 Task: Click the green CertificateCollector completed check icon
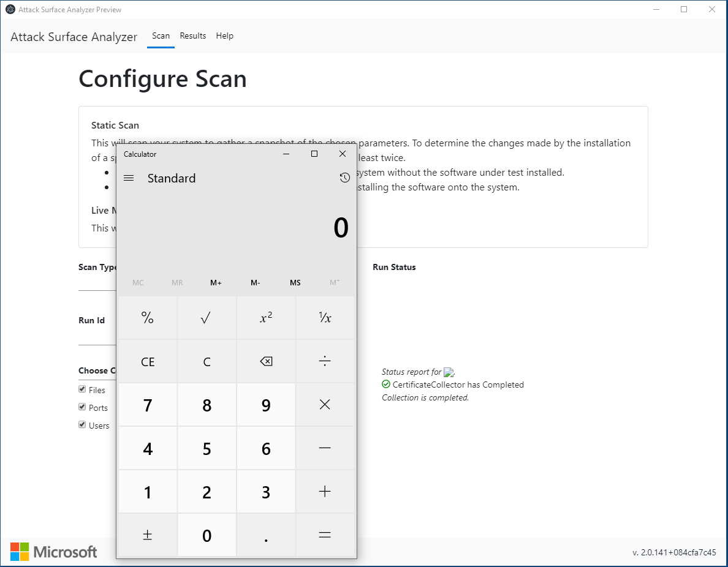coord(386,384)
